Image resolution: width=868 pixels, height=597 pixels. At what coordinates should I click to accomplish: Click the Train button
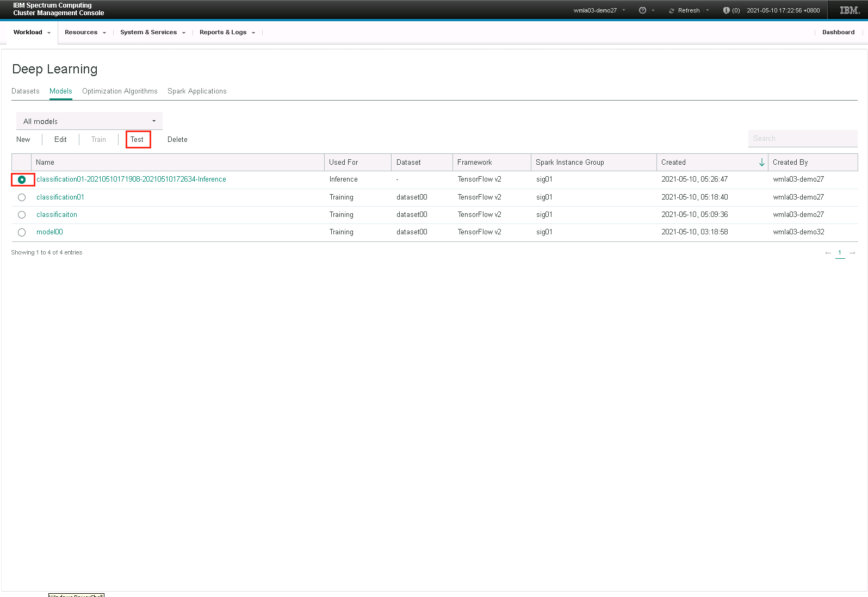98,139
